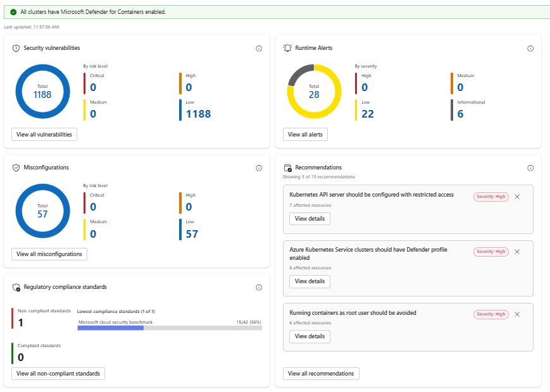
Task: View details for root user containers recommendation
Action: (309, 336)
